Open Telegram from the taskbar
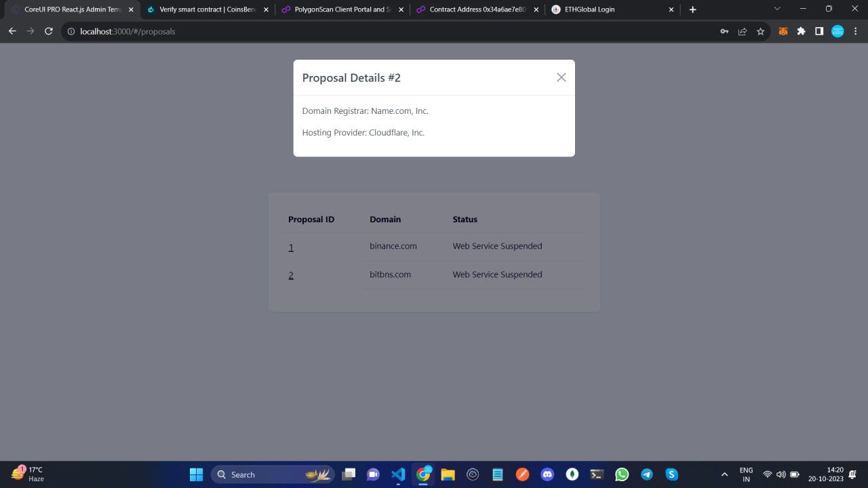The height and width of the screenshot is (488, 868). point(647,474)
